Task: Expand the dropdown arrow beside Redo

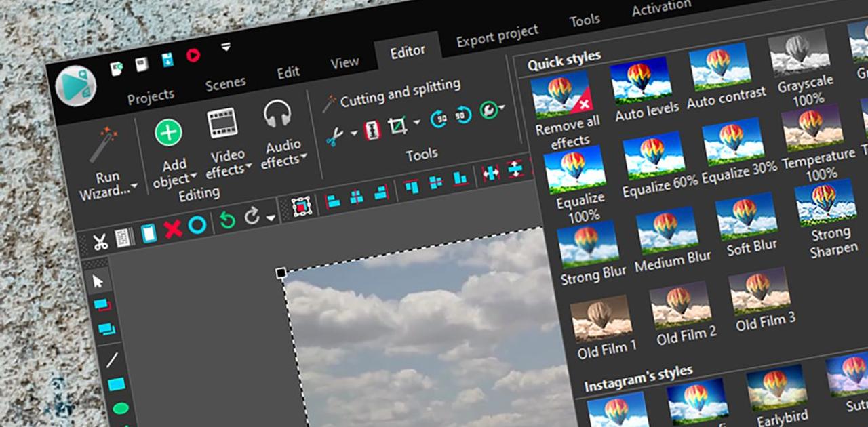Action: (x=271, y=218)
